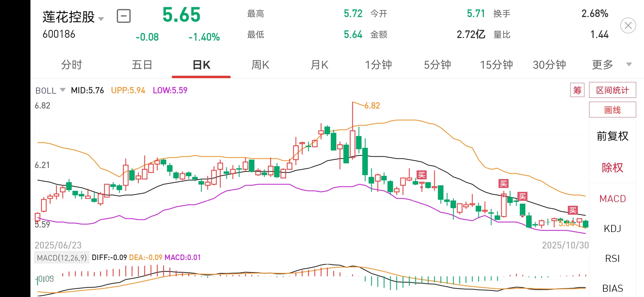Click the minus remove-from-watchlist icon

coord(123,16)
